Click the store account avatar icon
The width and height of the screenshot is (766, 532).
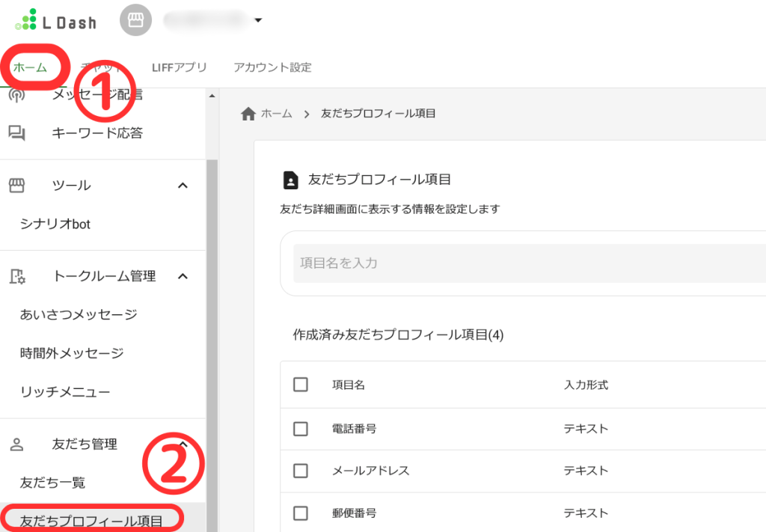pyautogui.click(x=135, y=21)
